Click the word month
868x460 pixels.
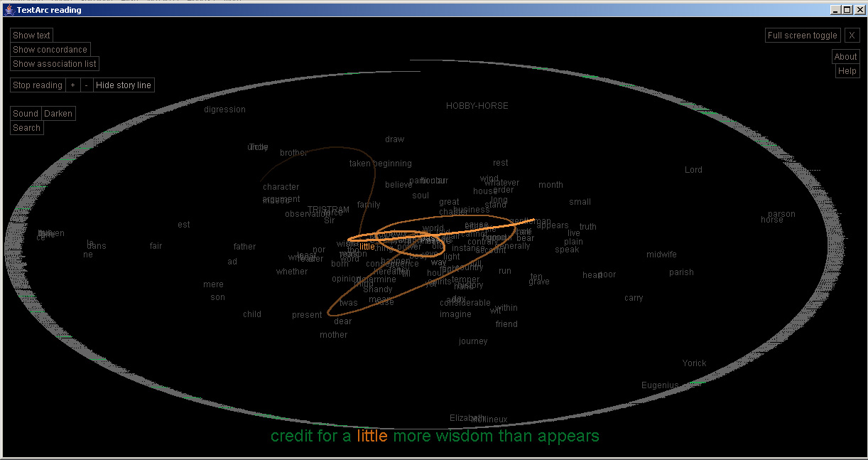point(550,185)
